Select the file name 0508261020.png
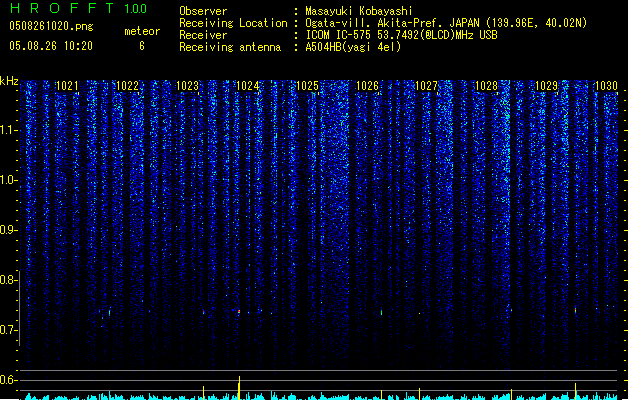Image resolution: width=629 pixels, height=400 pixels. [51, 26]
